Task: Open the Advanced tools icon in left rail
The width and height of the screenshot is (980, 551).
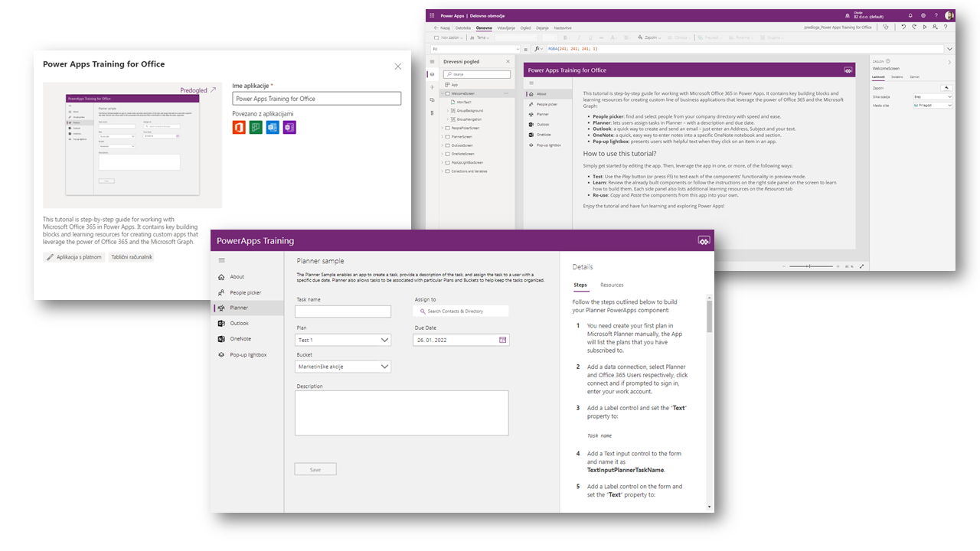Action: pos(432,112)
